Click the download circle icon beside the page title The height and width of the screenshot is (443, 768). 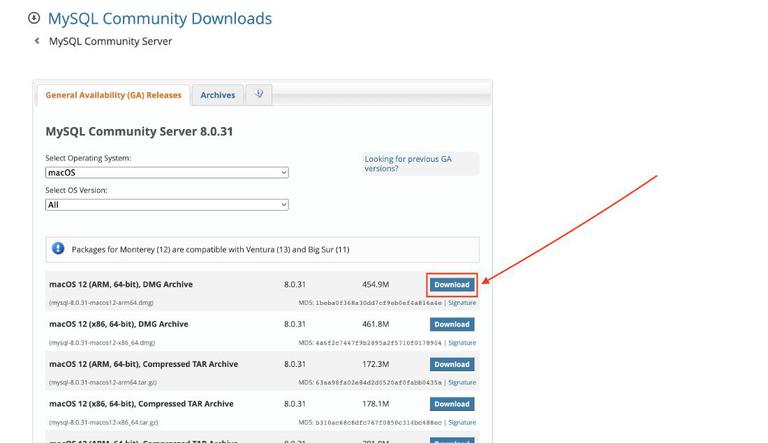pyautogui.click(x=34, y=18)
